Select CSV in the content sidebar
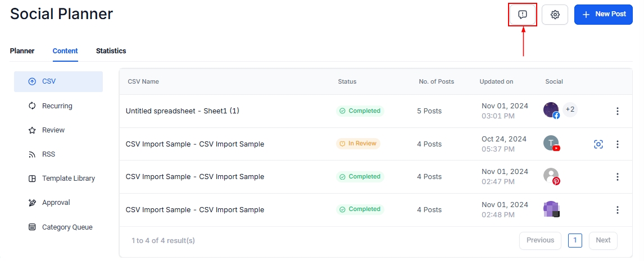Viewport: 644px width, 261px height. 58,81
